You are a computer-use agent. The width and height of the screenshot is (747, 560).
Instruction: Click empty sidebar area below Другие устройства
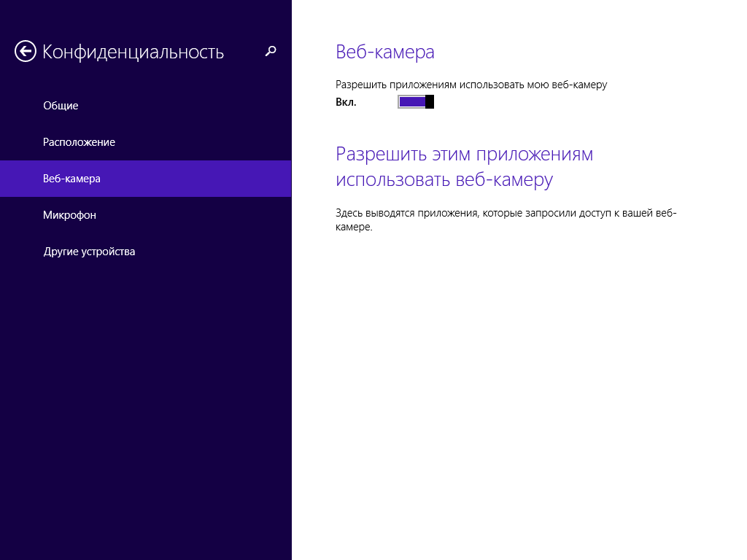tap(146, 401)
